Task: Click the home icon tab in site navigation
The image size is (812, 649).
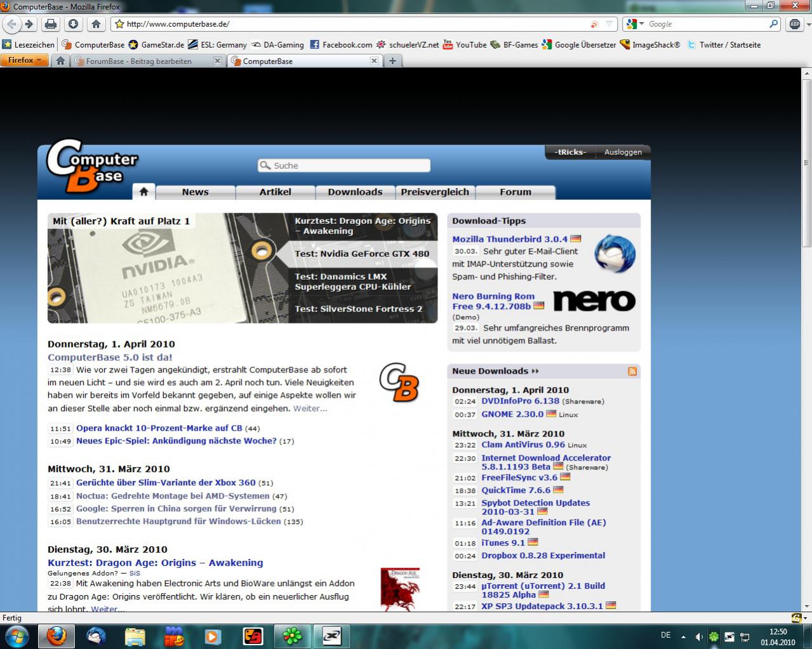Action: click(143, 192)
